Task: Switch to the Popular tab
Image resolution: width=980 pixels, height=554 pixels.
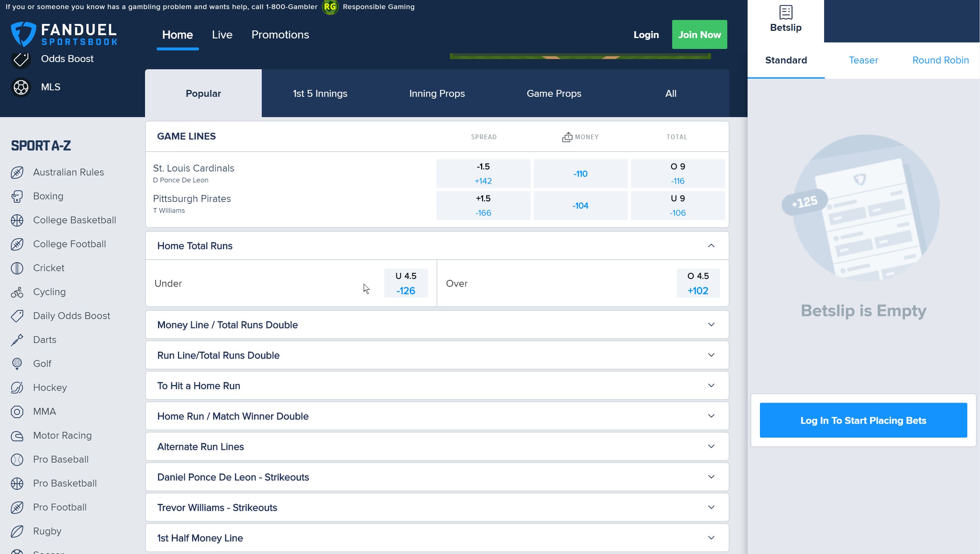Action: click(203, 93)
